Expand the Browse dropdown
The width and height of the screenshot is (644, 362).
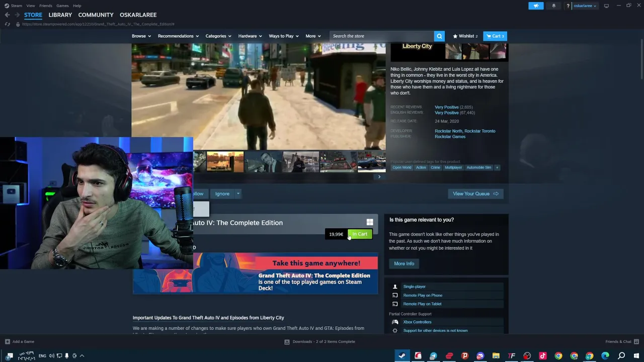pos(141,36)
